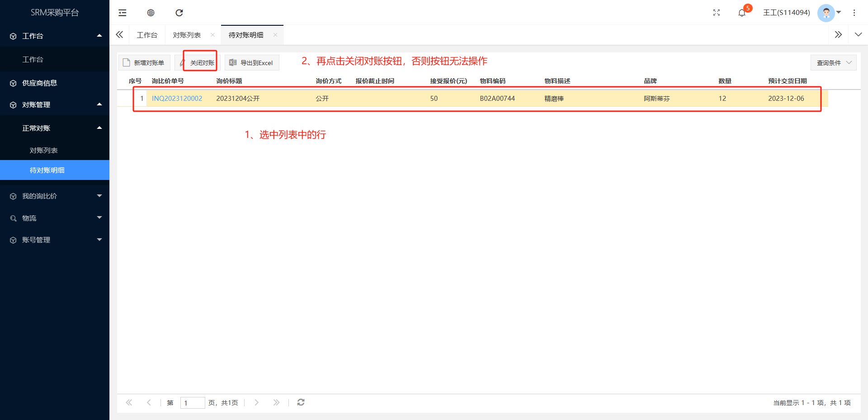Viewport: 868px width, 420px height.
Task: Click the refresh page icon in header
Action: [179, 13]
